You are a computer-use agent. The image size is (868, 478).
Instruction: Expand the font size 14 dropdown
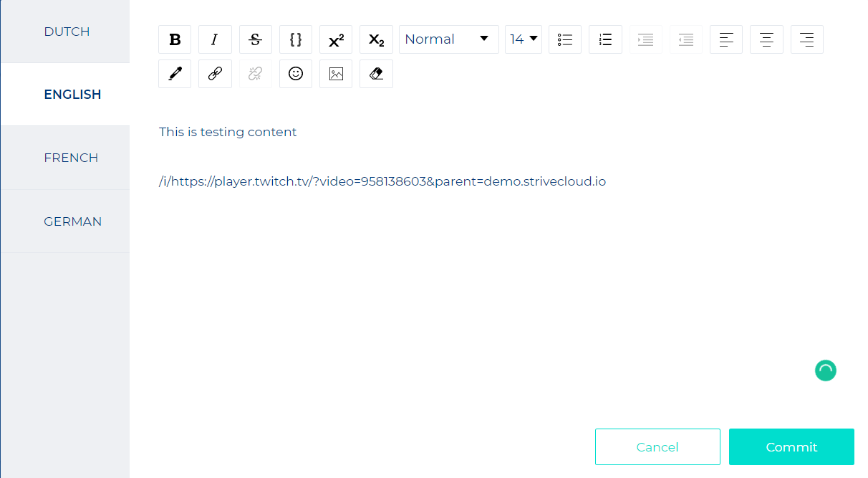524,39
